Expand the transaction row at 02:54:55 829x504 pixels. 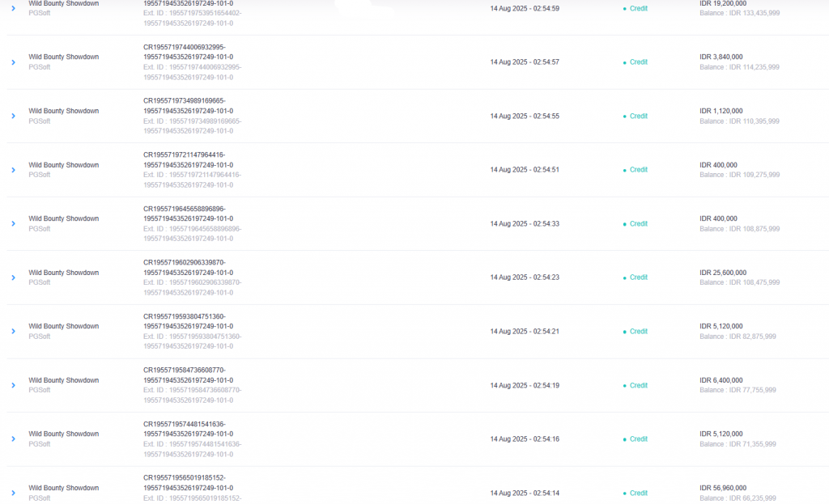(13, 116)
